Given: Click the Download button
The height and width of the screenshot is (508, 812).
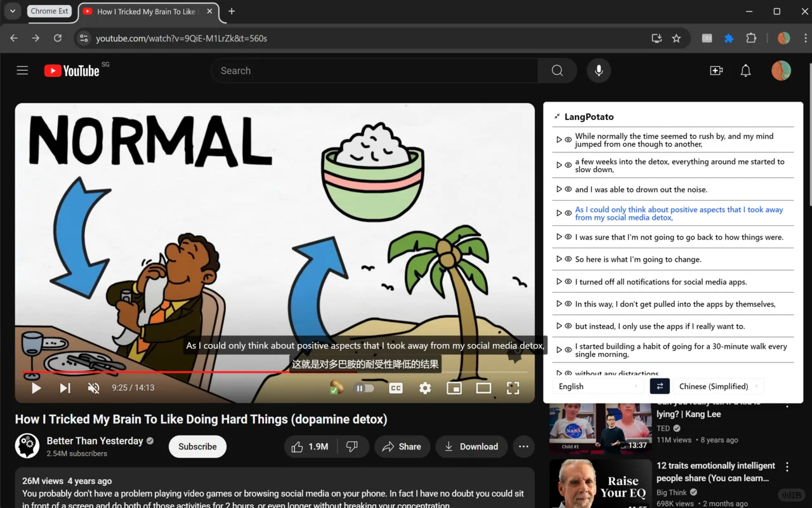Looking at the screenshot, I should pos(471,446).
